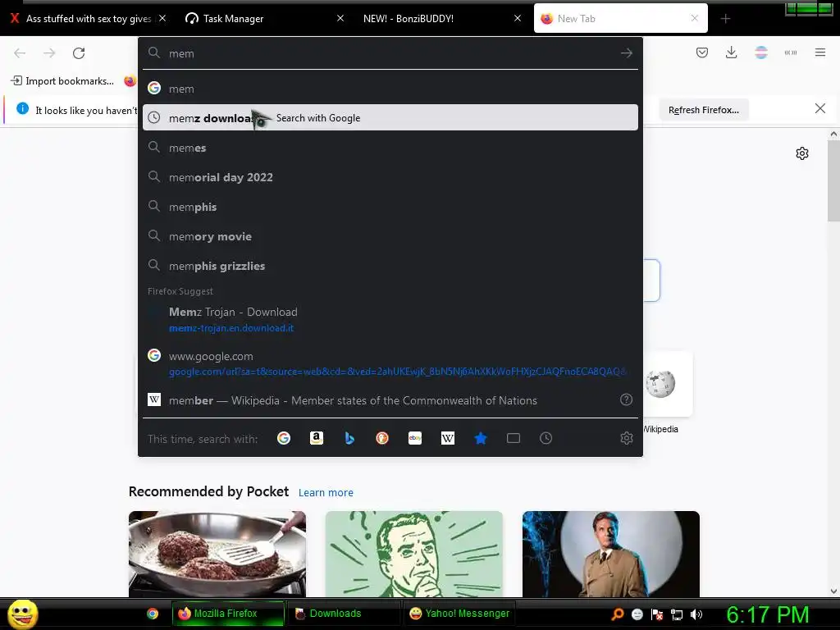Viewport: 840px width, 630px height.
Task: Open a new tab with plus
Action: click(725, 19)
